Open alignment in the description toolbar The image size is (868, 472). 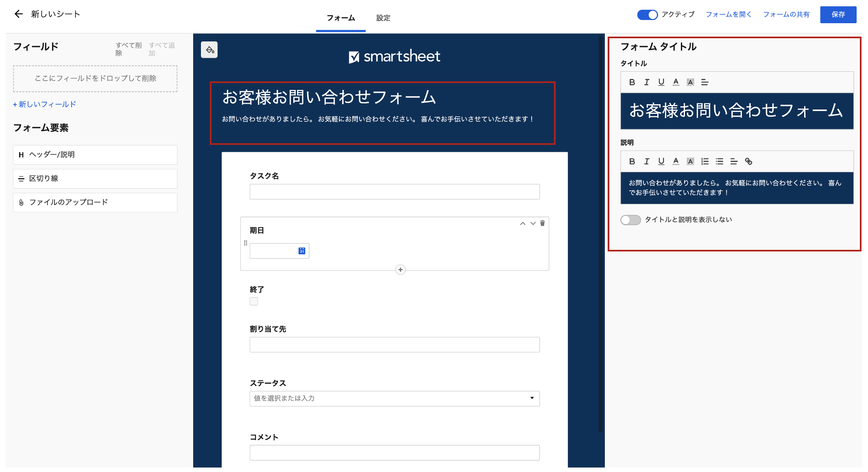tap(734, 162)
